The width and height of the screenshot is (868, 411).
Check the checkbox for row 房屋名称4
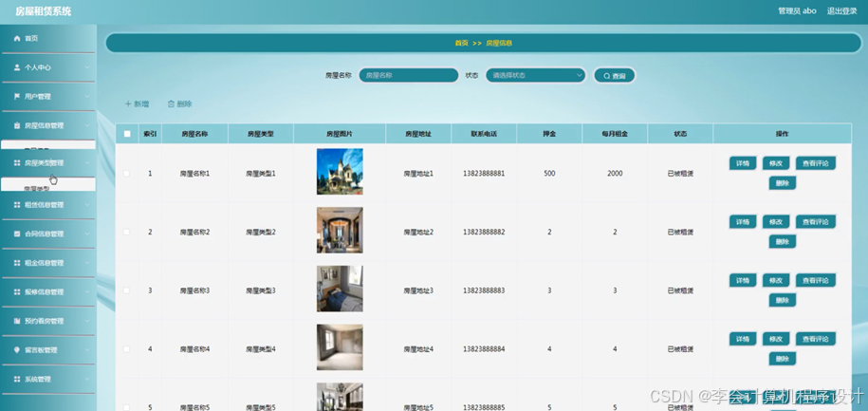click(127, 349)
